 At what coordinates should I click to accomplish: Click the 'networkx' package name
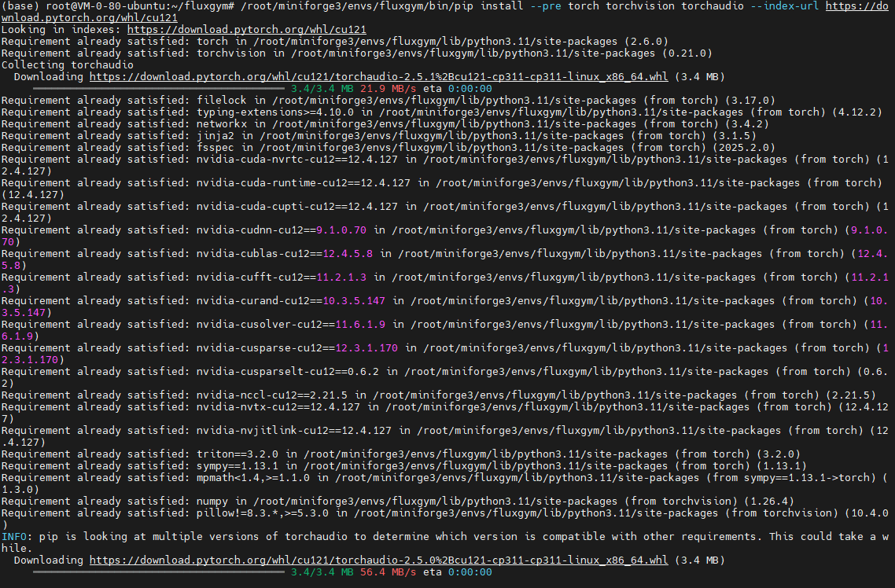point(222,123)
